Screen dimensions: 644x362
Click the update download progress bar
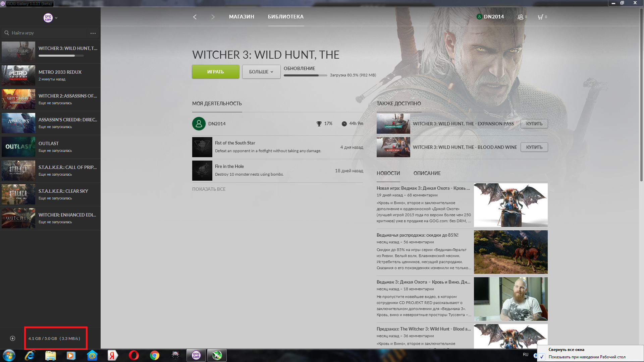pos(305,75)
